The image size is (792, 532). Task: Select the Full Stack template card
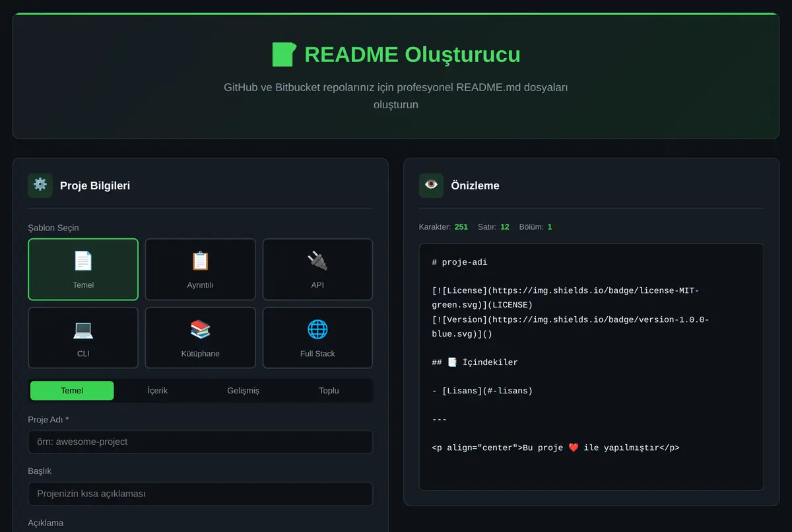pyautogui.click(x=317, y=338)
